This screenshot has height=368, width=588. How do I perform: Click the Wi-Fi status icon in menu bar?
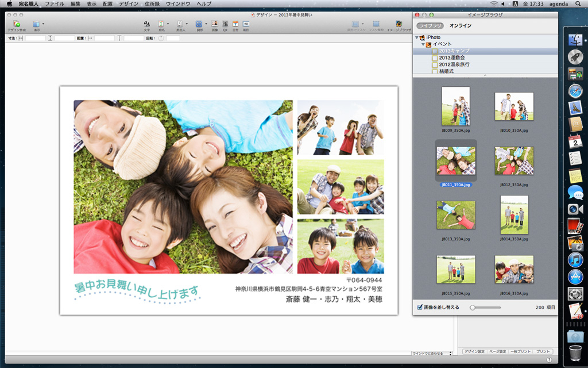pos(494,4)
